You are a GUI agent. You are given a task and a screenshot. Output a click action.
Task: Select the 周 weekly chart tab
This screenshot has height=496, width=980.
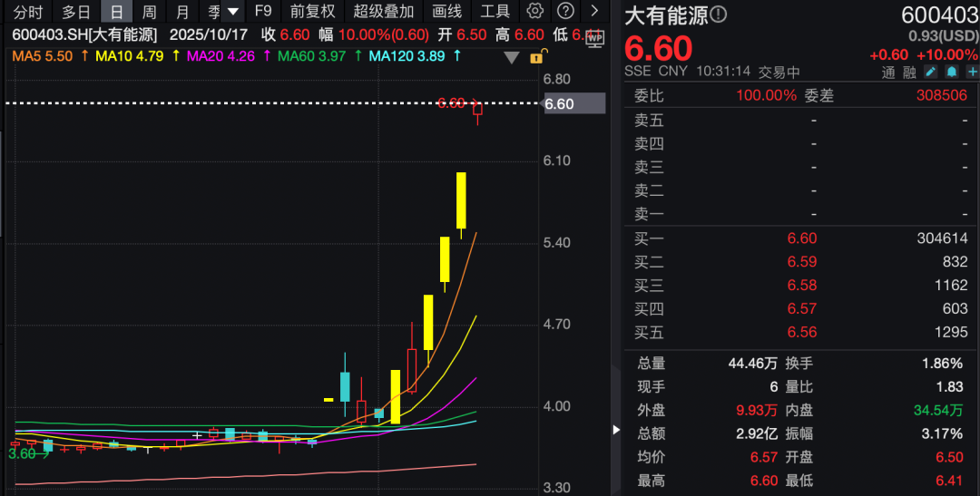pos(149,12)
